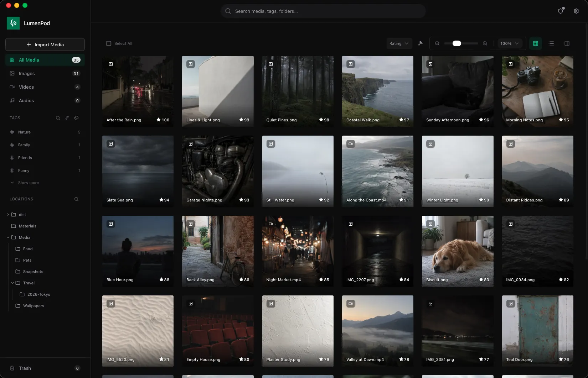The width and height of the screenshot is (588, 378).
Task: Search locations with the magnifier icon
Action: [x=76, y=199]
